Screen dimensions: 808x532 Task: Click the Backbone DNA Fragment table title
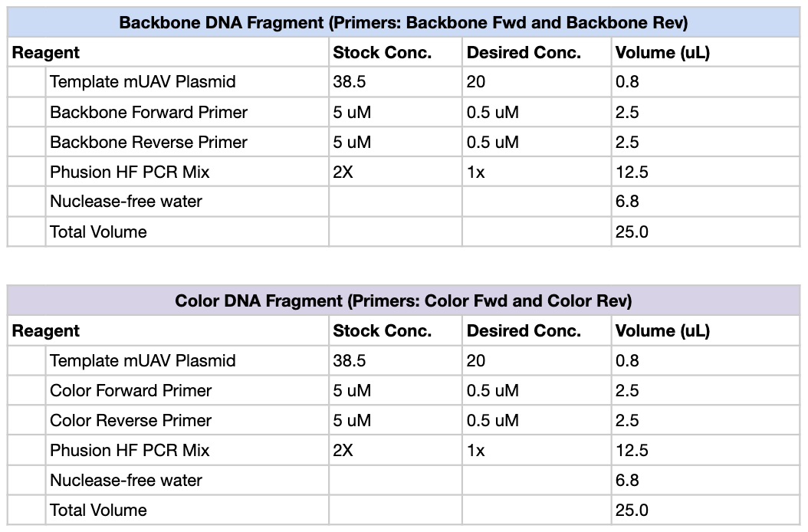coord(403,23)
